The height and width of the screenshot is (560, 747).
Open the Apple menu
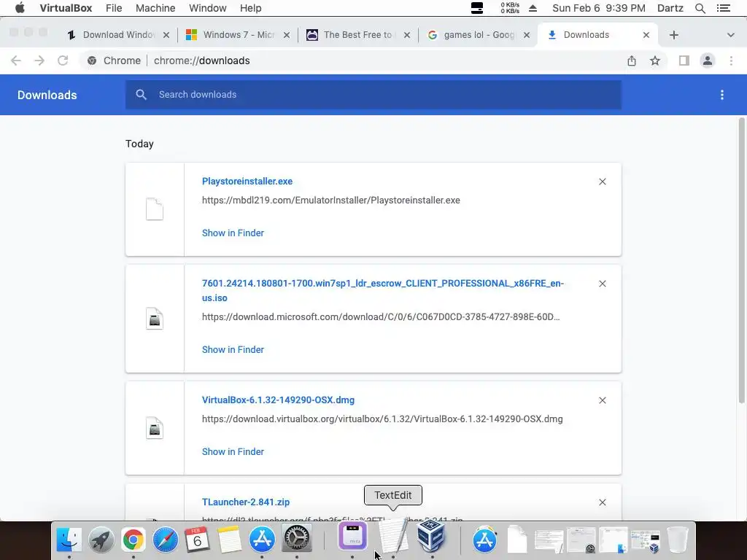[20, 7]
